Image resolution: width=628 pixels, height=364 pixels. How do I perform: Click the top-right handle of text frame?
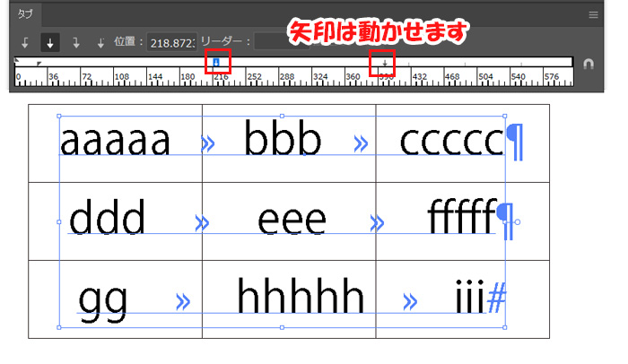tap(504, 117)
